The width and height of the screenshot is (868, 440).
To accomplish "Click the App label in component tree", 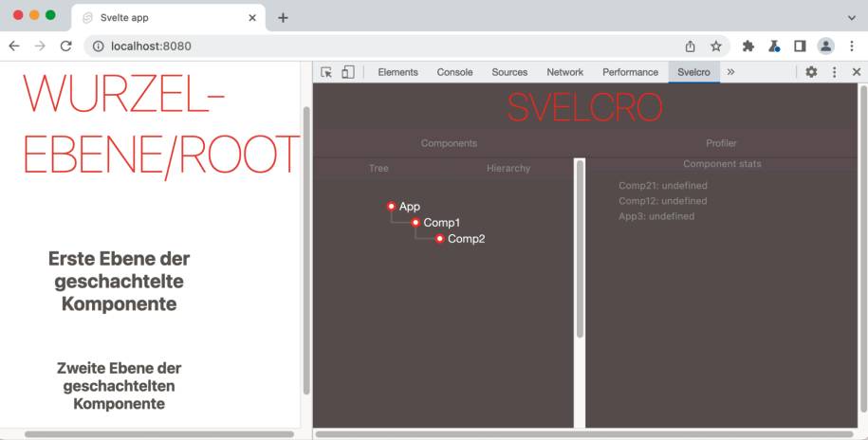I will click(x=410, y=207).
